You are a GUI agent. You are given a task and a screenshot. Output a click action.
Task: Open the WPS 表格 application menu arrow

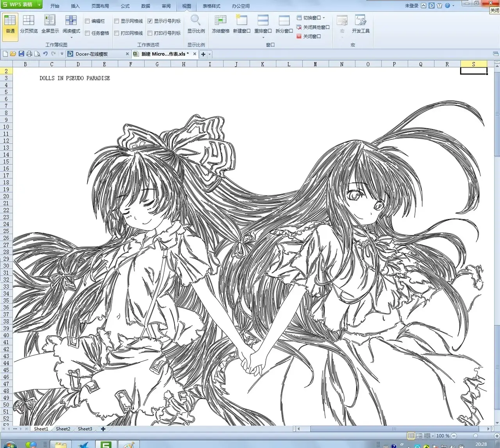tap(39, 5)
